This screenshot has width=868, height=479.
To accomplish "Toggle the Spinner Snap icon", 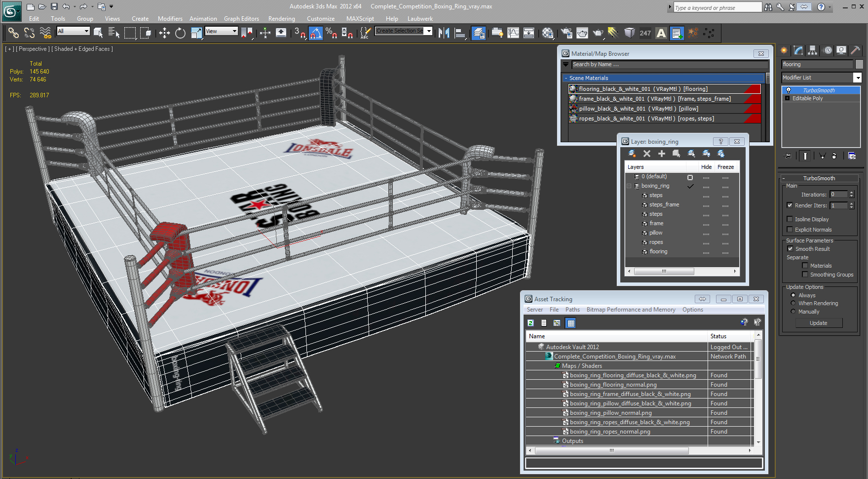I will pyautogui.click(x=347, y=33).
